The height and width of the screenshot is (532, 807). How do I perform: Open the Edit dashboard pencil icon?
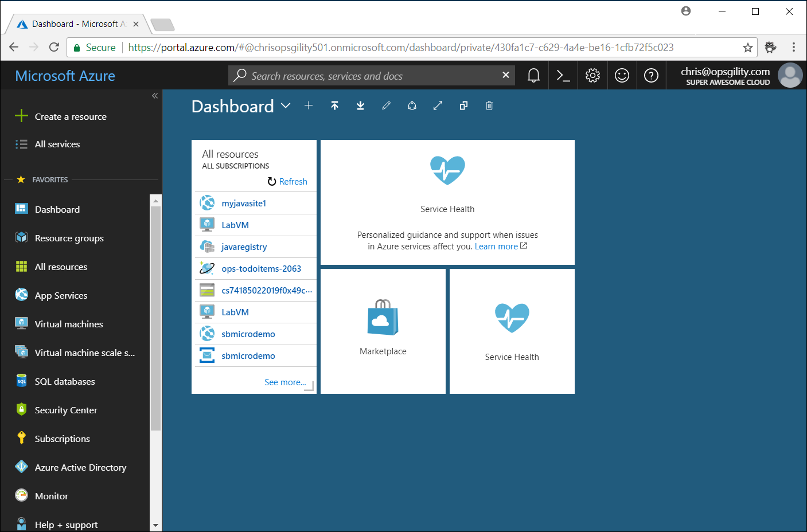point(386,105)
